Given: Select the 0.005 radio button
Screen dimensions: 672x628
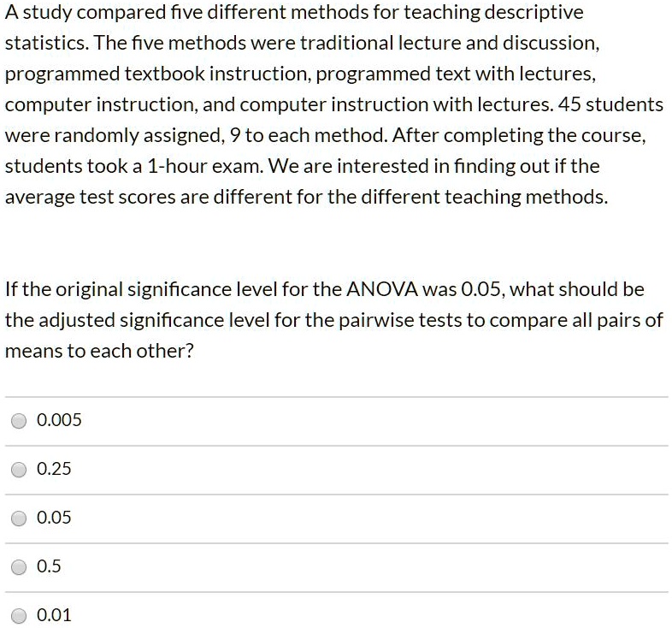Looking at the screenshot, I should coord(18,421).
